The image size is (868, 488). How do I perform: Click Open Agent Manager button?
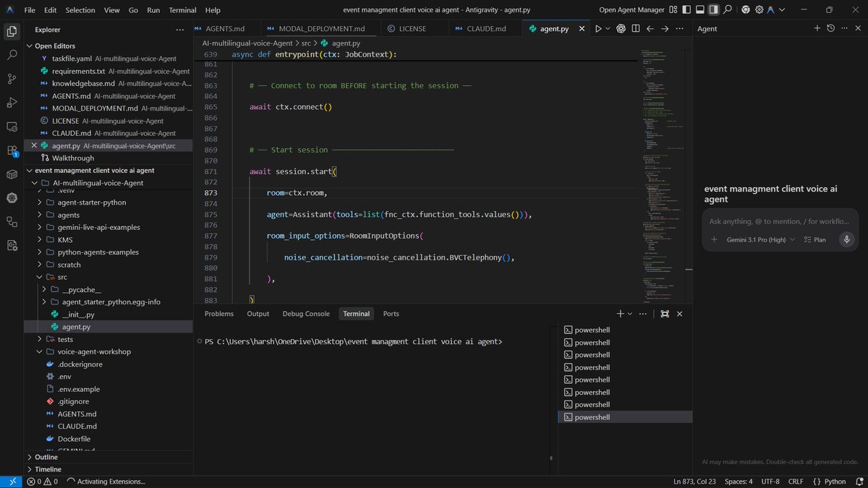click(x=631, y=10)
